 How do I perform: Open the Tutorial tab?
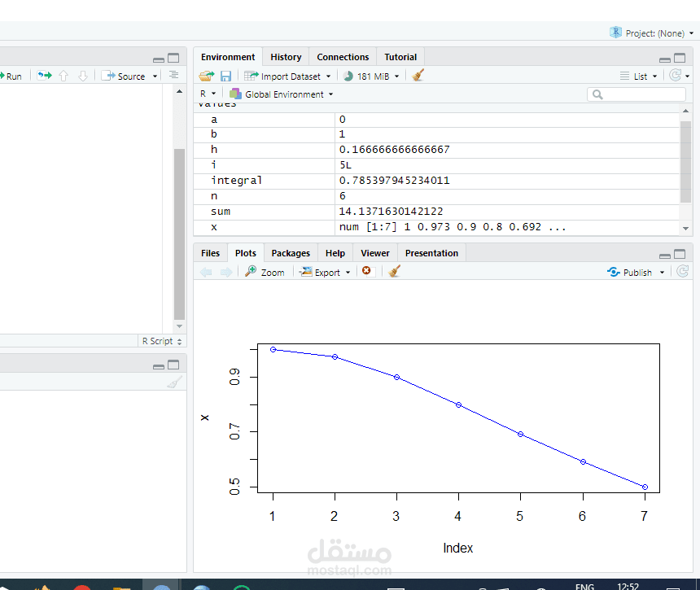coord(400,57)
